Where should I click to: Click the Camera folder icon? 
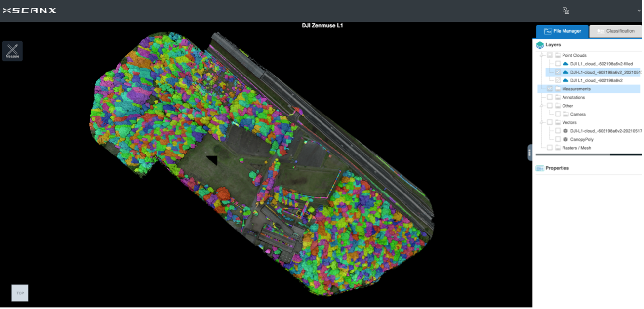pyautogui.click(x=565, y=114)
